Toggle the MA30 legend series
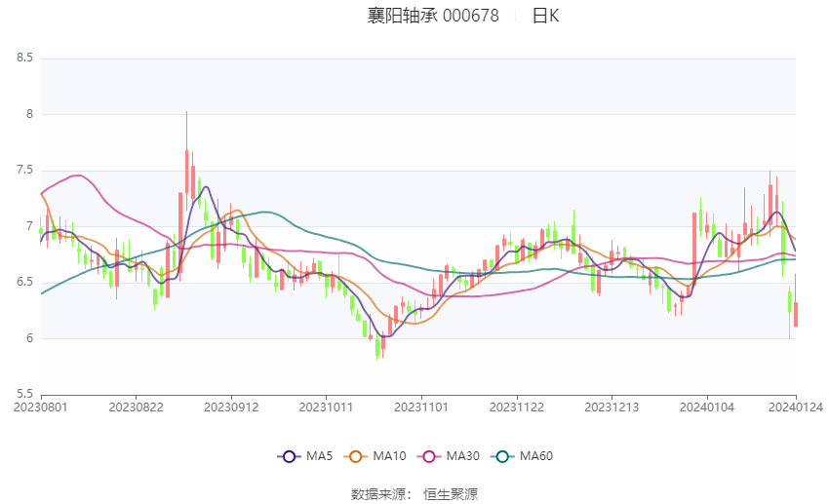The image size is (829, 504). (449, 456)
